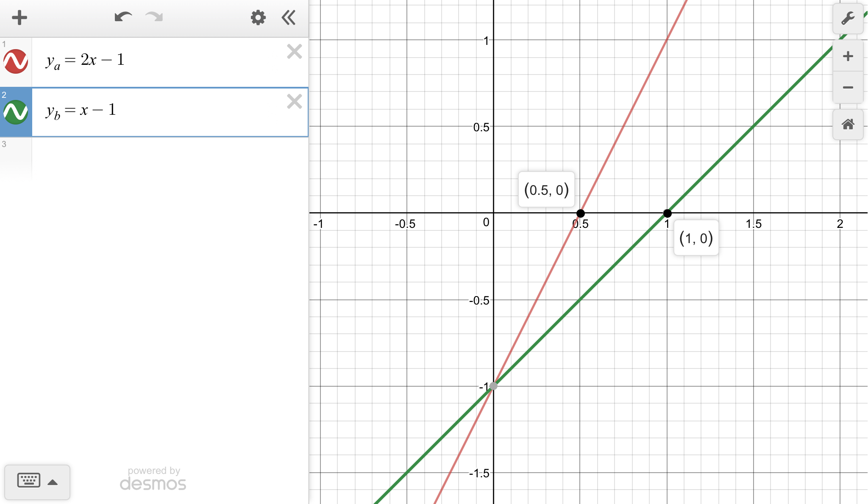Delete the expression y_a = 2x − 1

[294, 52]
